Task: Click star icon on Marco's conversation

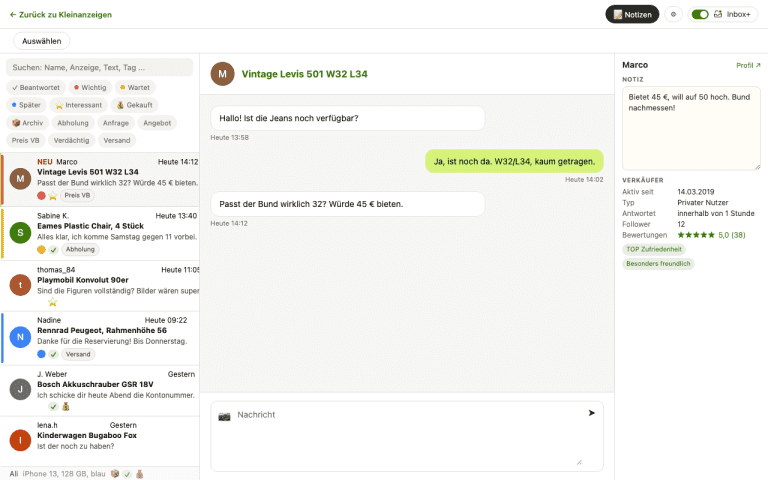Action: click(53, 195)
